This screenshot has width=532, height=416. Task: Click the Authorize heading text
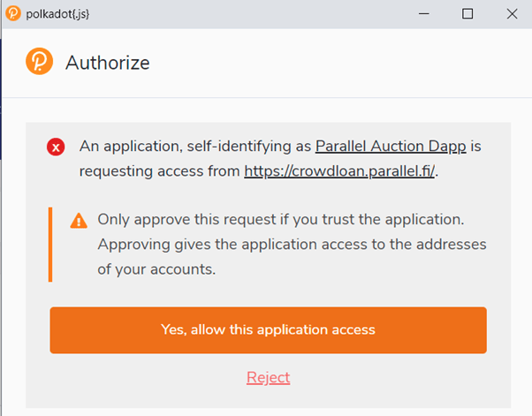[107, 63]
